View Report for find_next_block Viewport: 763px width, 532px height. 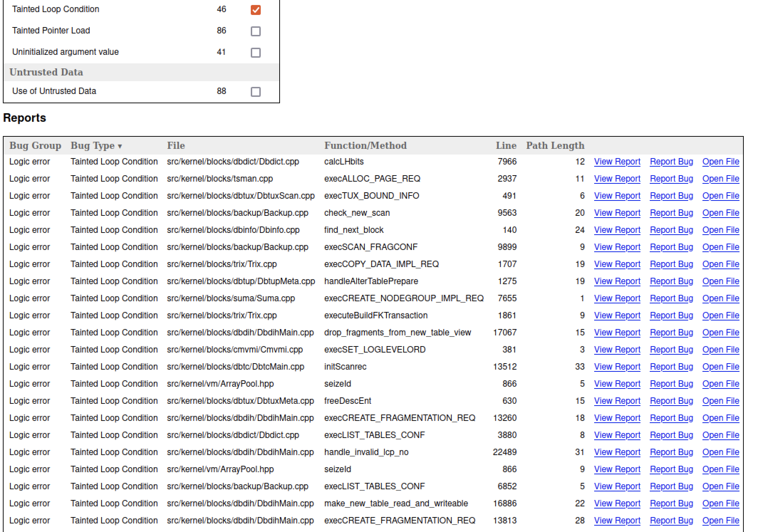pyautogui.click(x=617, y=230)
